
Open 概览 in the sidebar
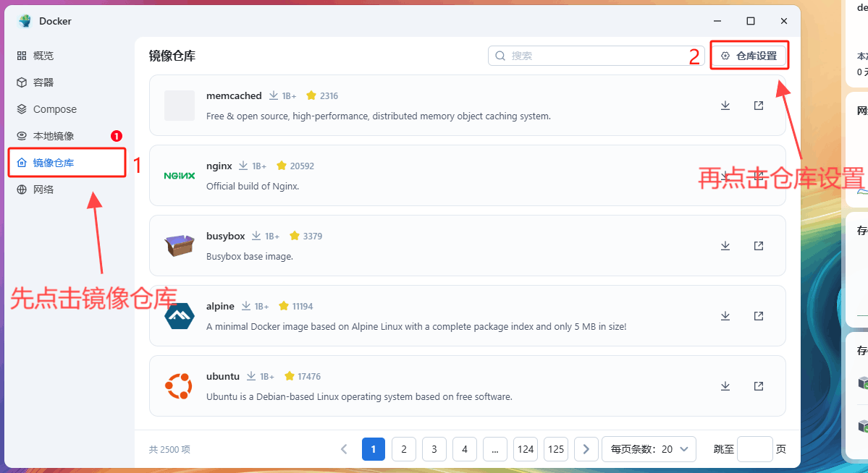pyautogui.click(x=43, y=56)
